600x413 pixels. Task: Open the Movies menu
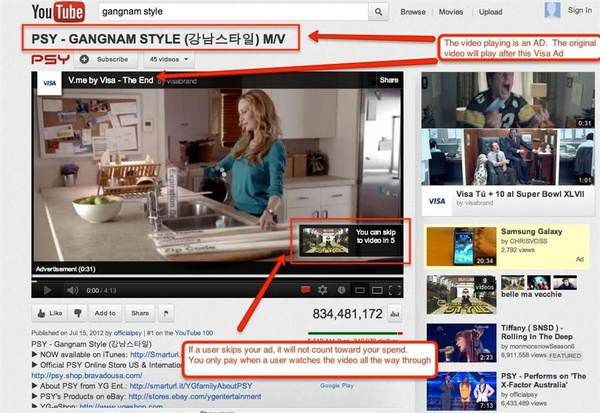coord(451,12)
